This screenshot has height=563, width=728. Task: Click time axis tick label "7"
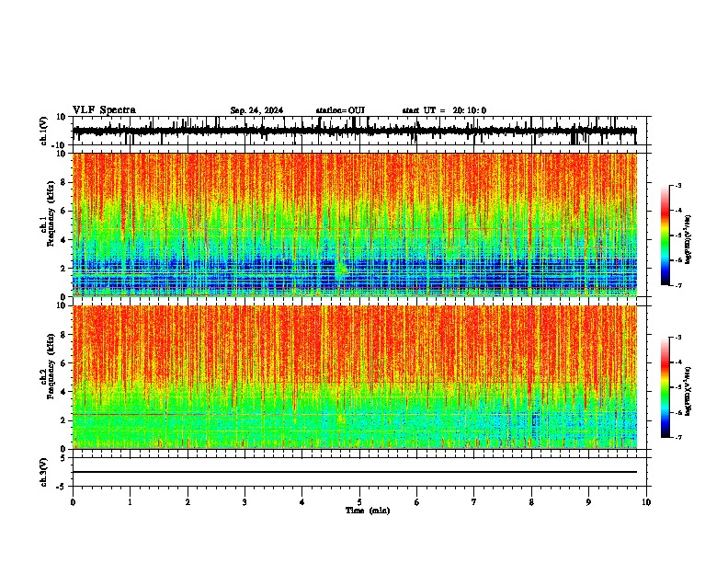pos(474,502)
